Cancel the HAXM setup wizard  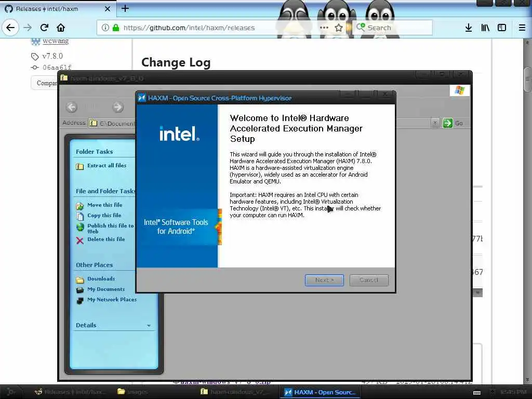click(369, 280)
